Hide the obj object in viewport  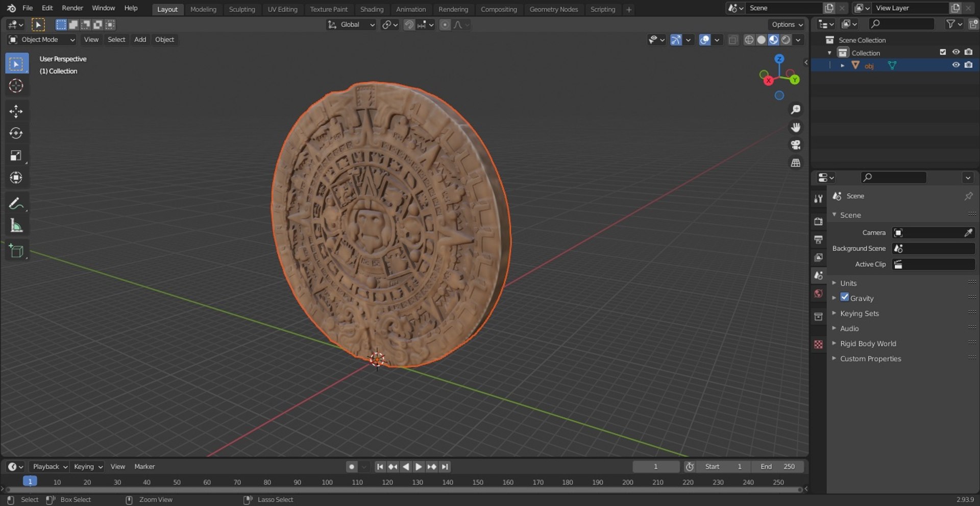(955, 65)
